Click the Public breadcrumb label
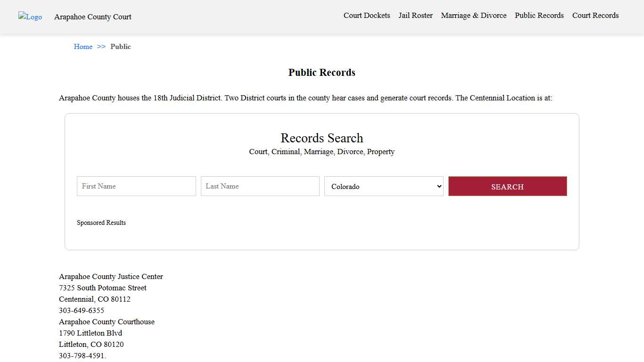This screenshot has height=362, width=644. click(121, 46)
